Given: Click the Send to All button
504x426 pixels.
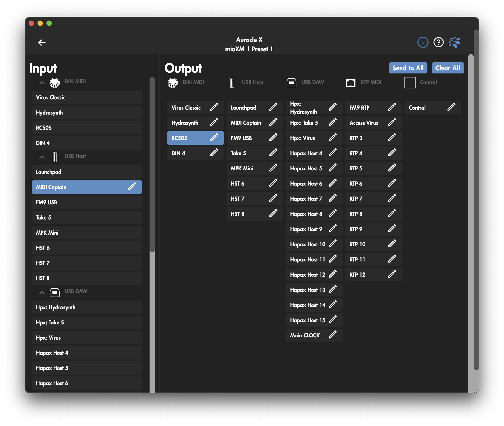Looking at the screenshot, I should pos(408,68).
